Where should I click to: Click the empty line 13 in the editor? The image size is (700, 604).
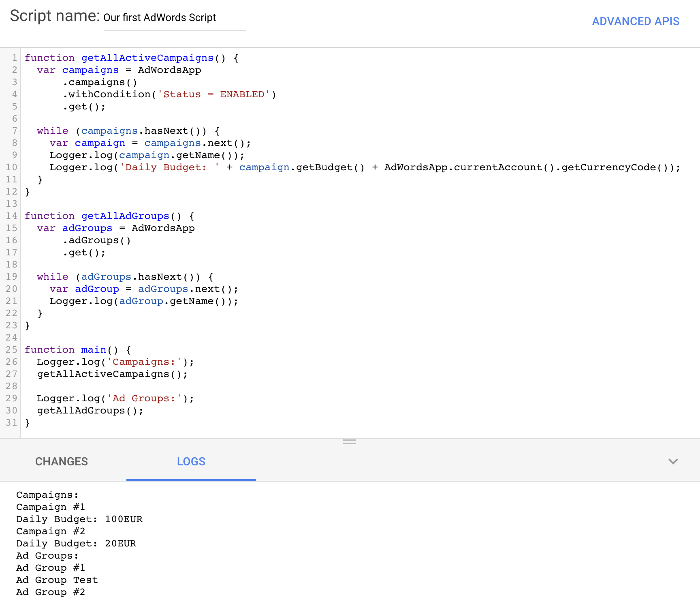(x=162, y=204)
